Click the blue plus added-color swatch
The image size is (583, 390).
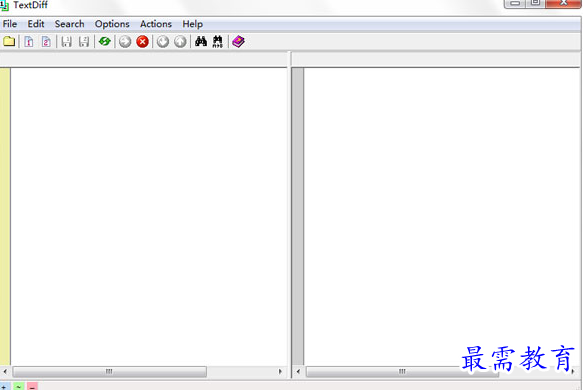pos(4,386)
